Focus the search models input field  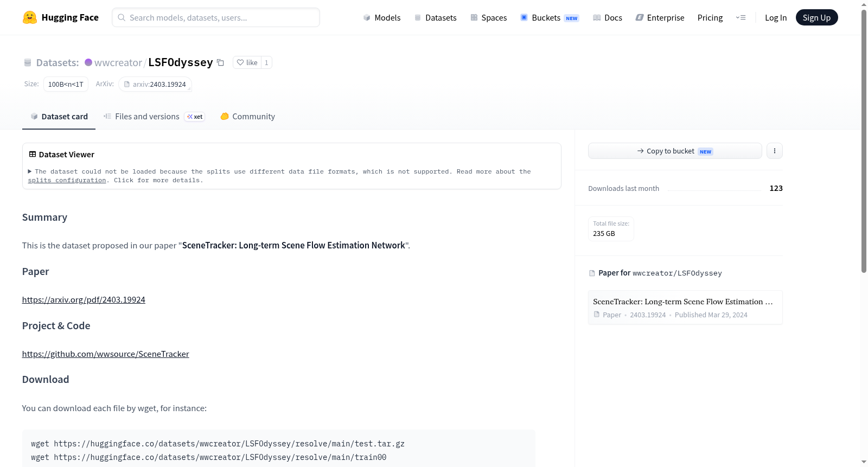coord(216,17)
